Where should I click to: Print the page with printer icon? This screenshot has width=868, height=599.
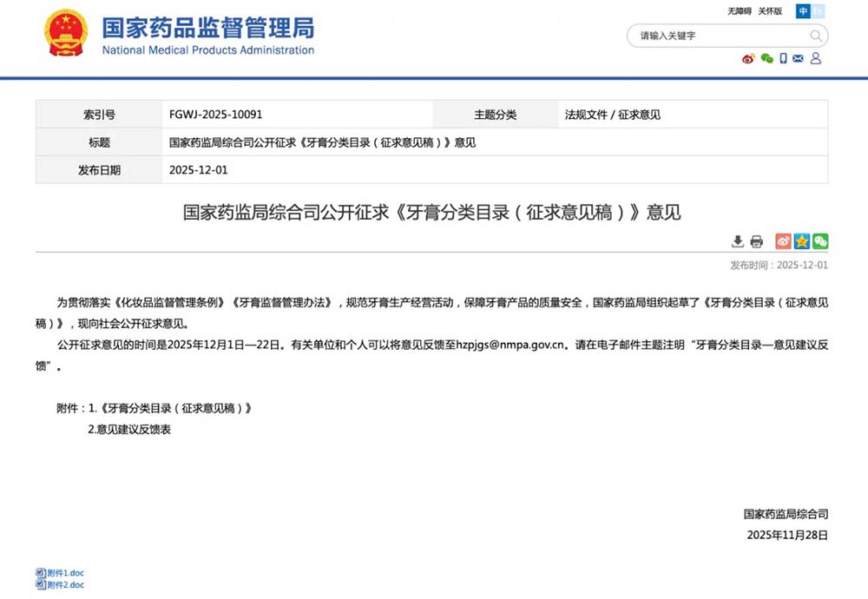tap(756, 241)
